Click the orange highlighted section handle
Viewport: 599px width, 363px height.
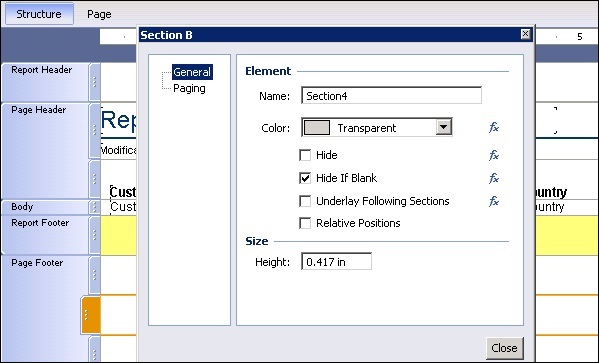tap(91, 315)
